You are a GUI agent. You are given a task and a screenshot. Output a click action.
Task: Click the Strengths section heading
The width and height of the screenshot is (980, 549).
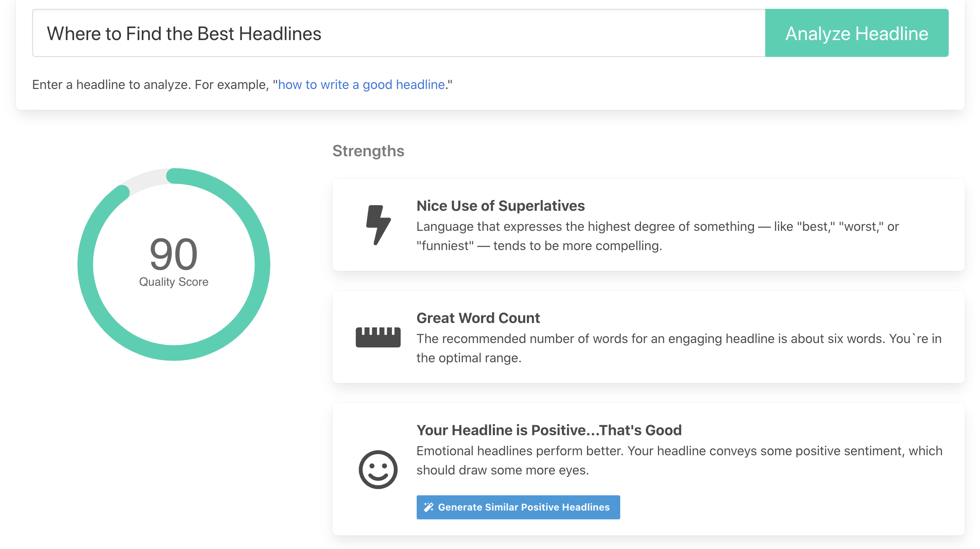pos(368,151)
